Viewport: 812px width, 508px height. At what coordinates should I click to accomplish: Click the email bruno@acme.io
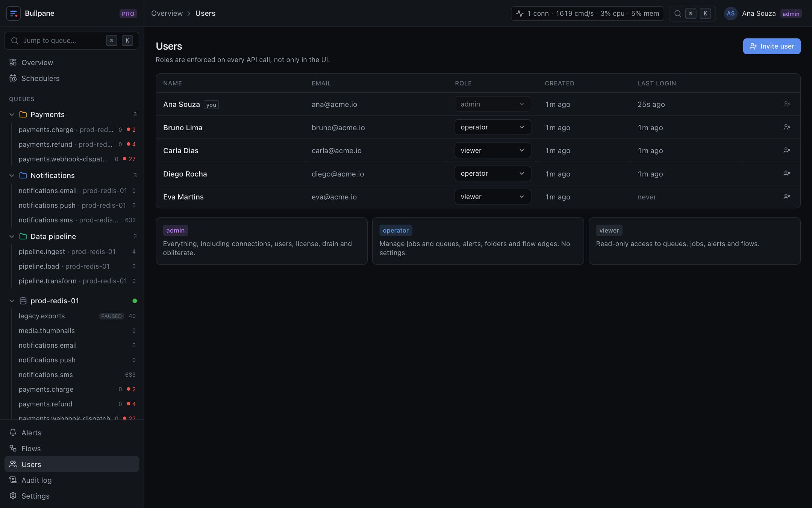338,128
